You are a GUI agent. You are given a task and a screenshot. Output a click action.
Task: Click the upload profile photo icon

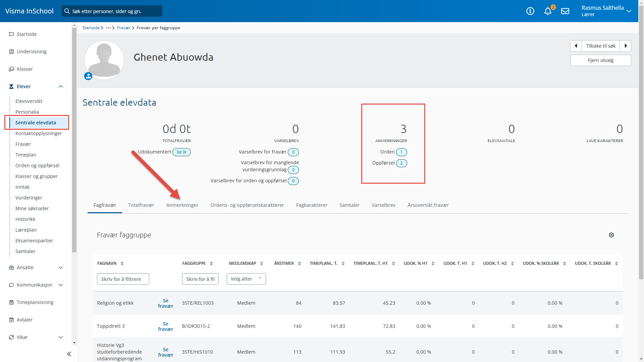[x=88, y=76]
